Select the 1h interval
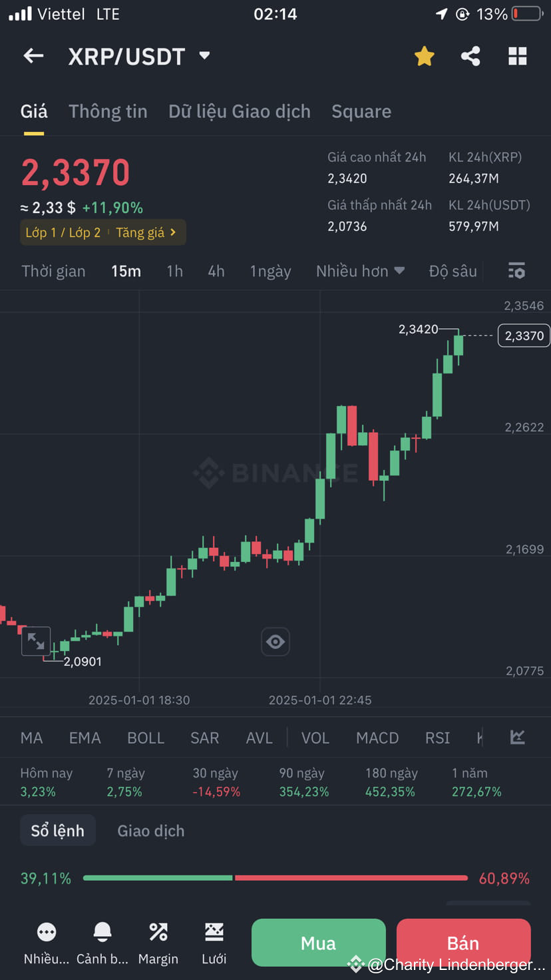 (174, 271)
